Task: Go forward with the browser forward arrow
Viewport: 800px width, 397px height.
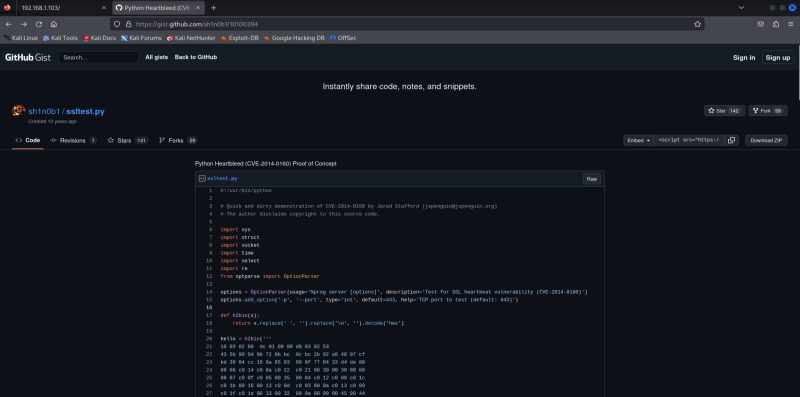Action: (x=23, y=24)
